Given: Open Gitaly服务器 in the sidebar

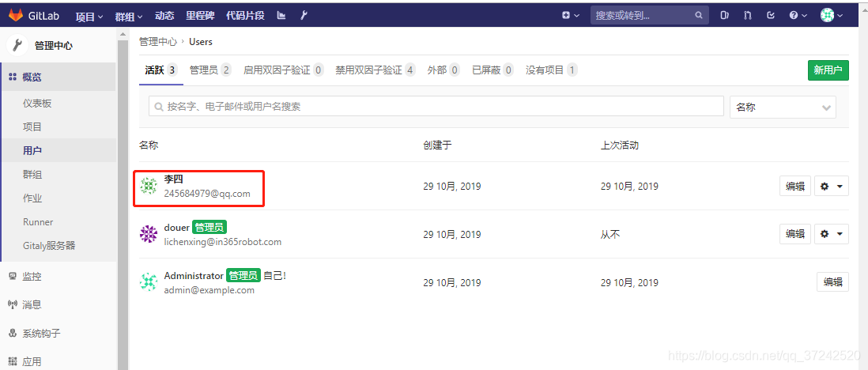Looking at the screenshot, I should point(49,245).
